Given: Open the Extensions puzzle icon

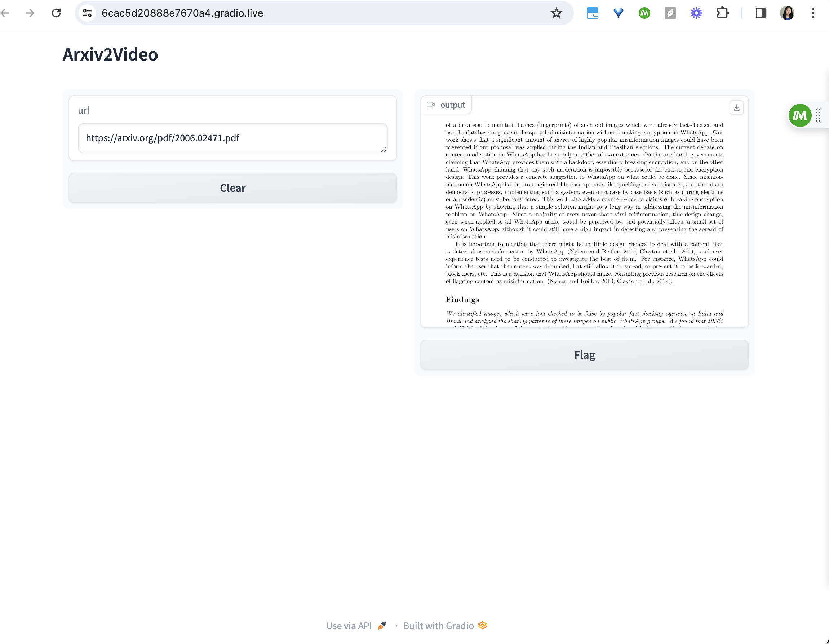Looking at the screenshot, I should (722, 13).
